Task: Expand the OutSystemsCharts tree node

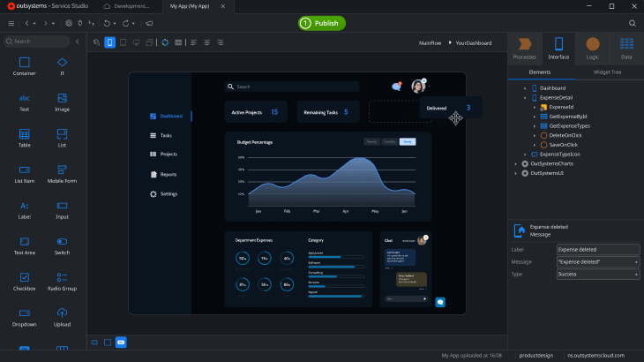Action: click(516, 163)
